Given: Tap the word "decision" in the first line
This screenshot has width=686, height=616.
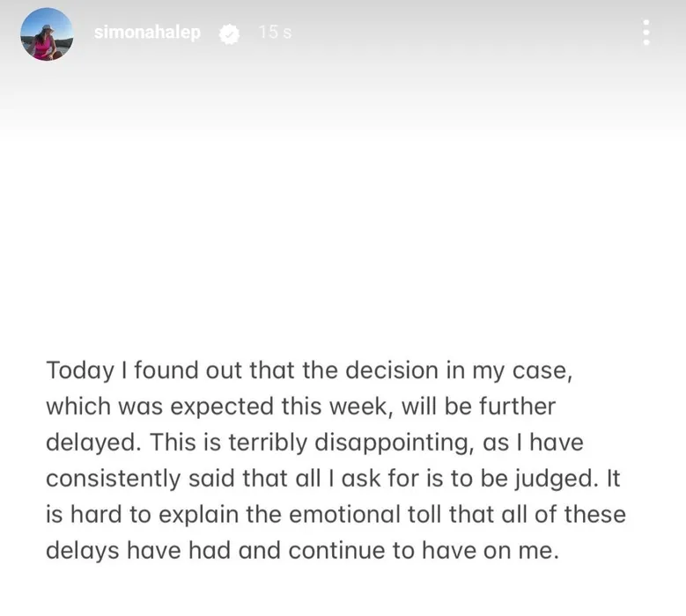Looking at the screenshot, I should 386,370.
